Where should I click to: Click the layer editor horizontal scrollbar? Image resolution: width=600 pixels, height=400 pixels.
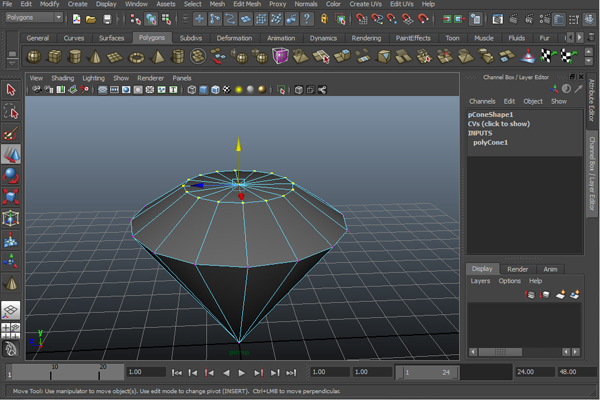point(500,352)
